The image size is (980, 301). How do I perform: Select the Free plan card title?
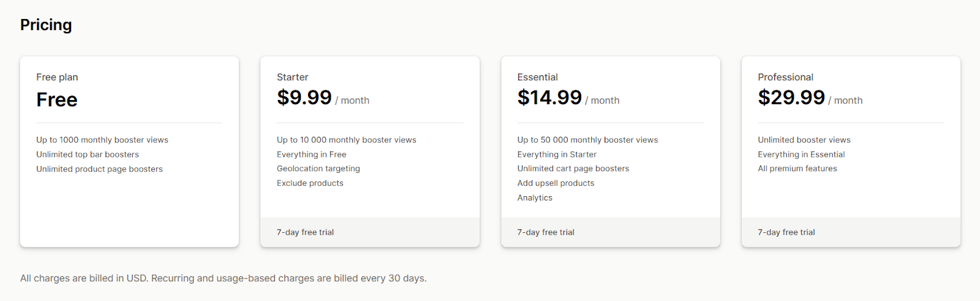(x=57, y=77)
